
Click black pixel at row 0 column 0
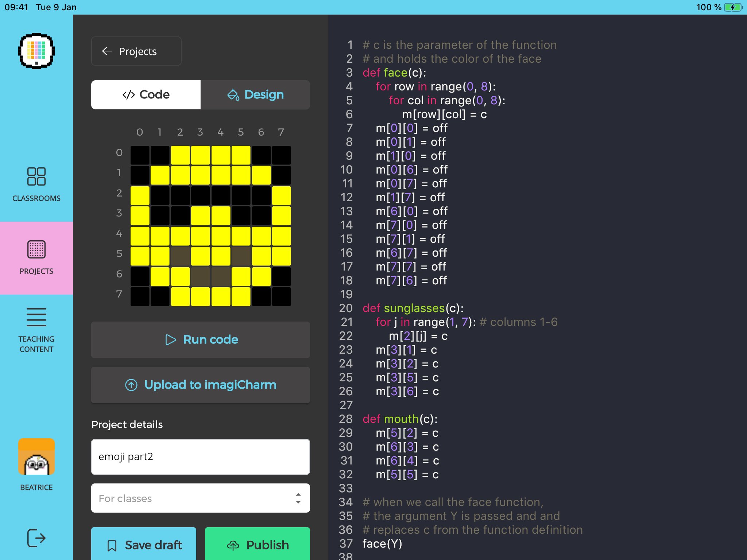140,155
